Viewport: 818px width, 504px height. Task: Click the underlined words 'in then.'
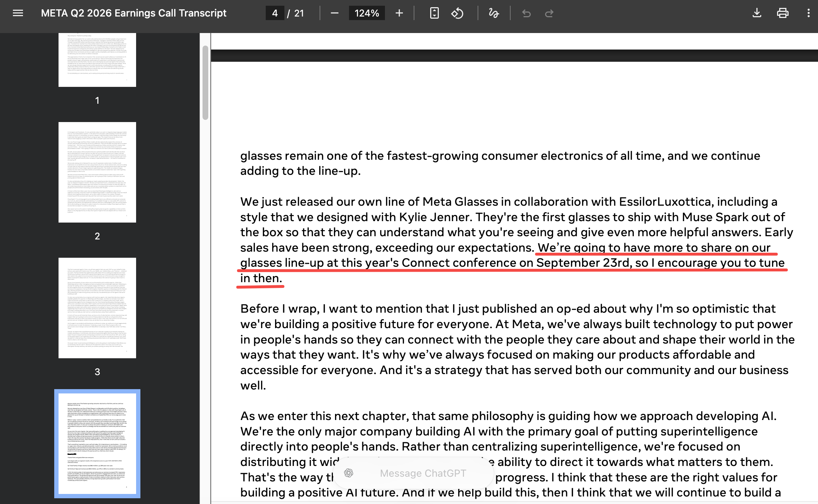tap(261, 278)
